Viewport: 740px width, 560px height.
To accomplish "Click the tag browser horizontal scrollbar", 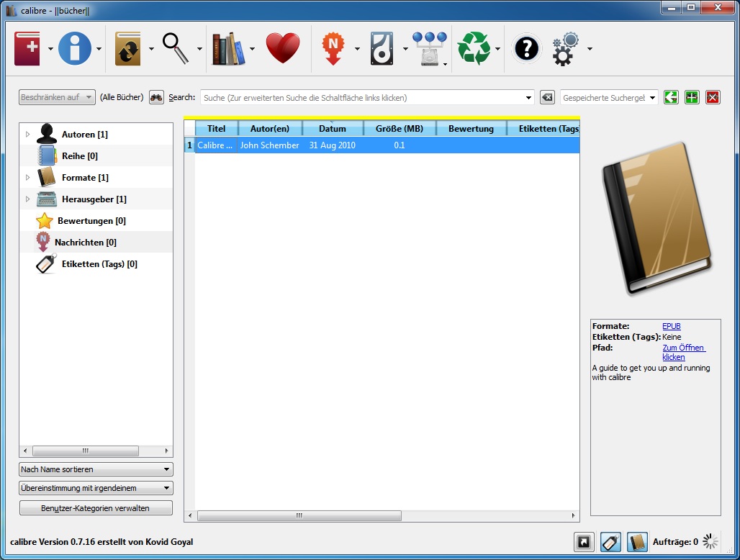I will [x=86, y=451].
